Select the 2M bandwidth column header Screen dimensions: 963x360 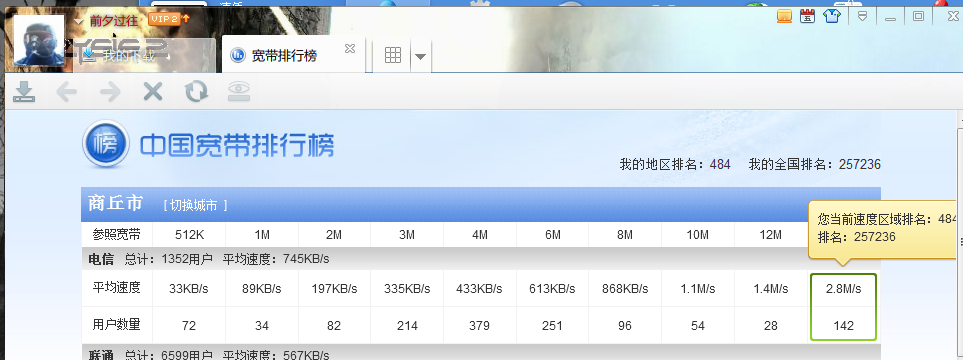coord(334,235)
